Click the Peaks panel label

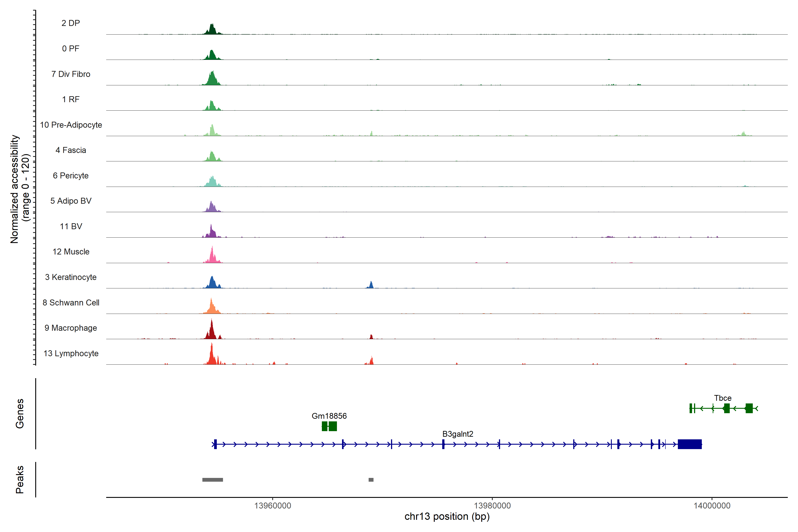click(x=20, y=479)
